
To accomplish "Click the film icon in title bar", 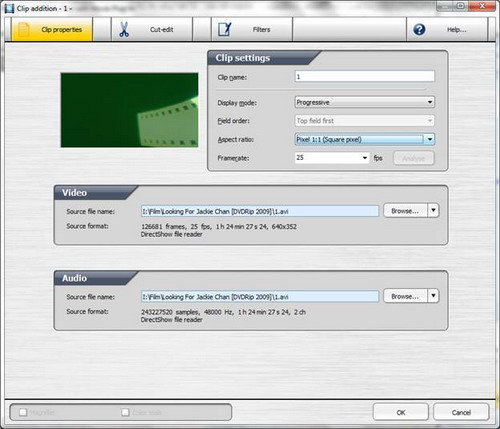I will tap(9, 8).
